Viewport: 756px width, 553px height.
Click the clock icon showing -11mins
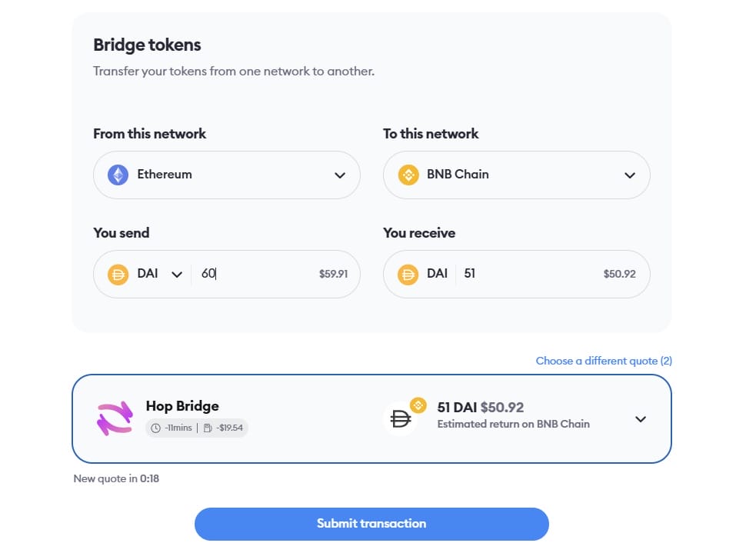point(156,428)
